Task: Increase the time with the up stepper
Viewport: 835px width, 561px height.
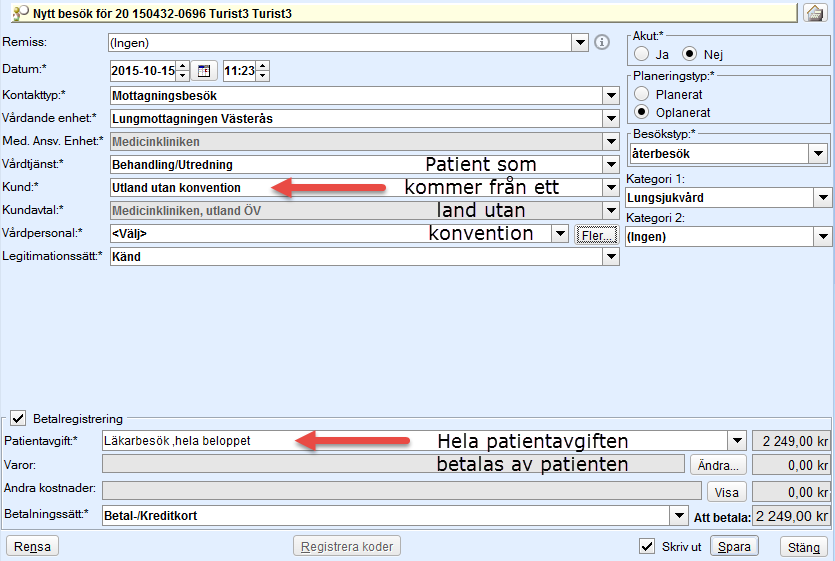Action: point(263,66)
